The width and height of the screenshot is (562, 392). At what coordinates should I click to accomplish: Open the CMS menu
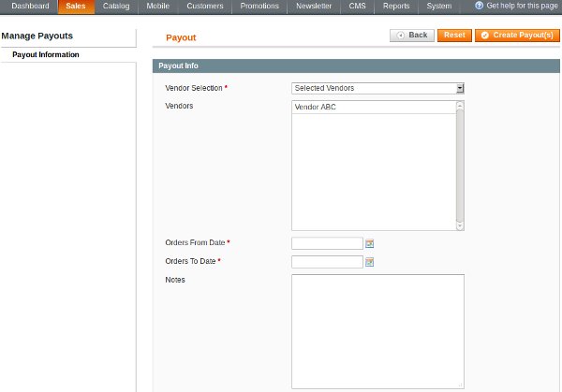point(358,7)
